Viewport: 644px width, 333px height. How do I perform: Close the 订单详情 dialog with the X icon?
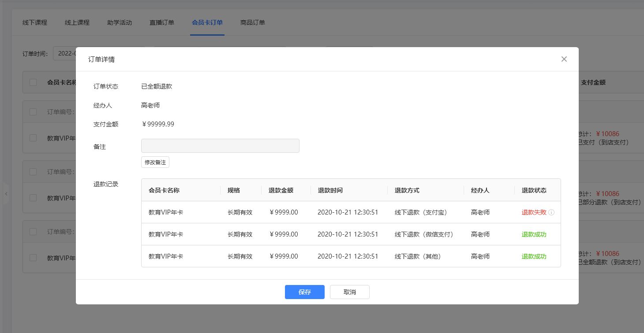pyautogui.click(x=564, y=59)
